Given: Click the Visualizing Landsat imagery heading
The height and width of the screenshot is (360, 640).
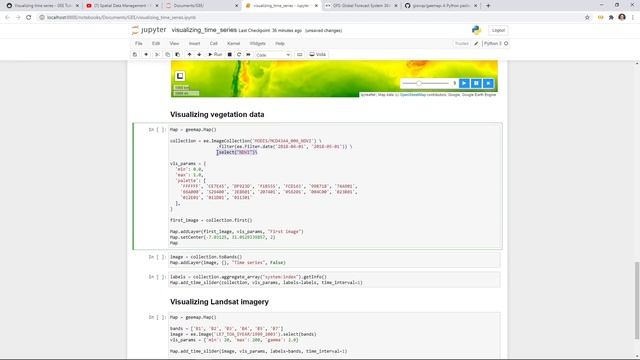Looking at the screenshot, I should pos(219,302).
